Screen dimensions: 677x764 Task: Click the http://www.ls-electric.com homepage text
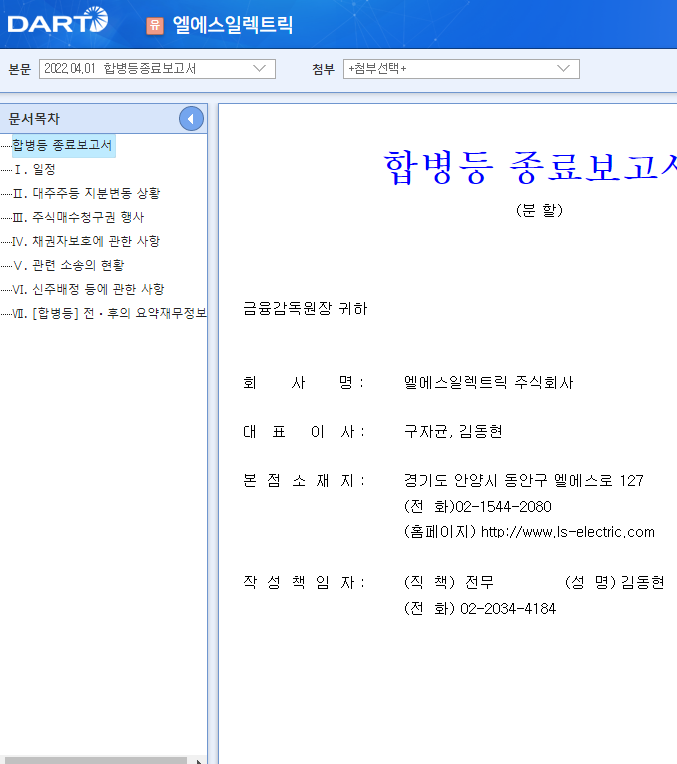coord(567,532)
